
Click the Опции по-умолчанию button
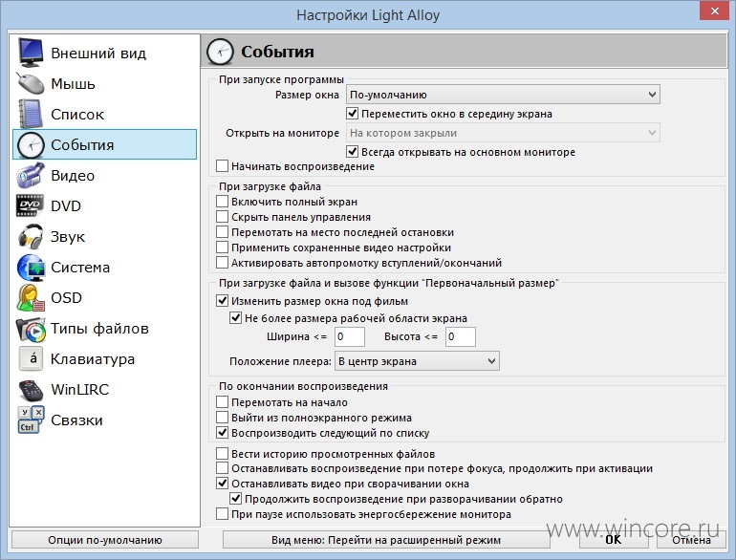(105, 540)
